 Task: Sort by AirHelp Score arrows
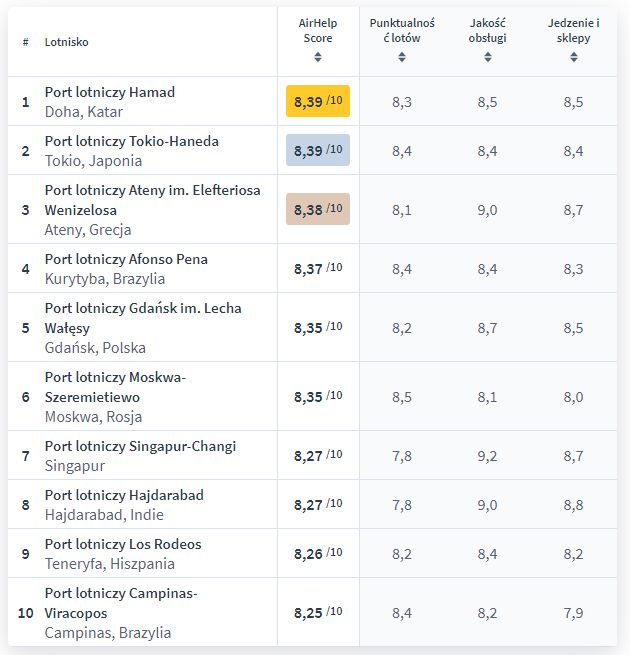click(x=318, y=57)
